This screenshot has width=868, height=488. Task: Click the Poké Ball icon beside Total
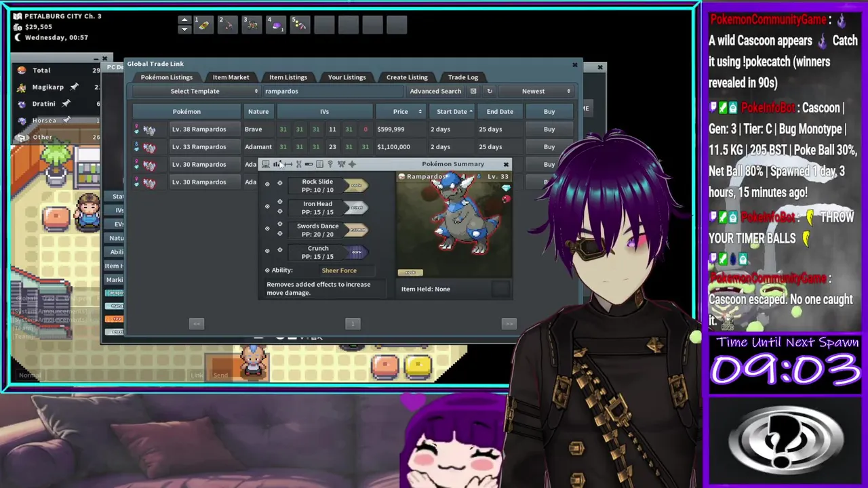pyautogui.click(x=22, y=70)
